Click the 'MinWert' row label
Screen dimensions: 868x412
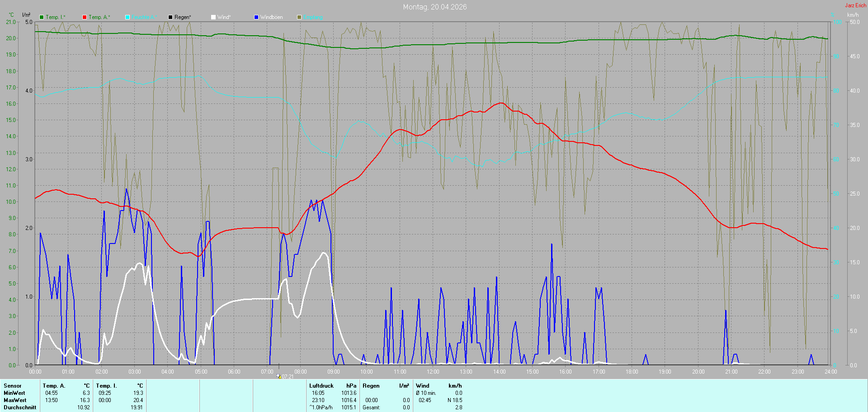tap(14, 393)
